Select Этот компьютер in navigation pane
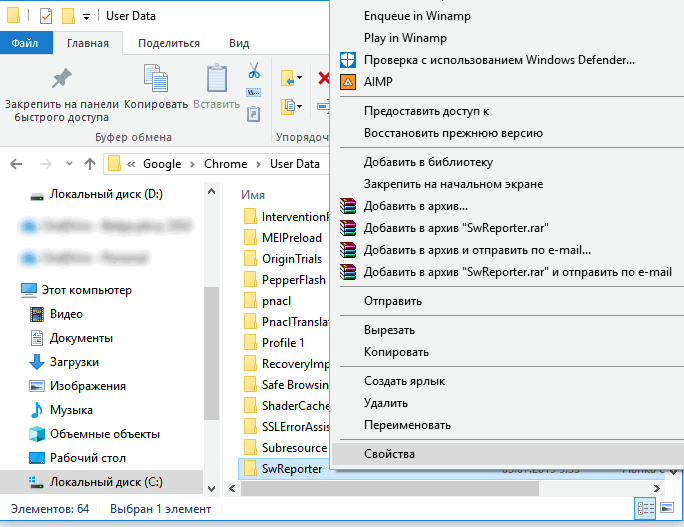The height and width of the screenshot is (527, 684). tap(86, 290)
